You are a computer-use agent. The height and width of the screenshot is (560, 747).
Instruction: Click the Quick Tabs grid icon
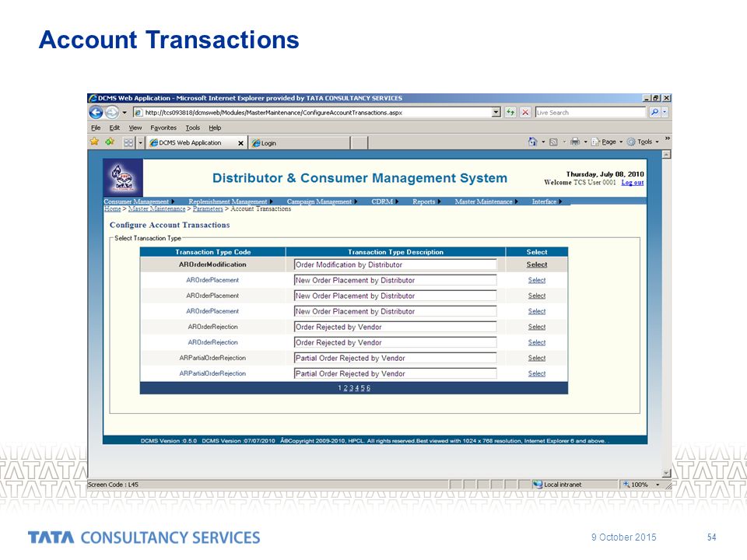(x=128, y=142)
